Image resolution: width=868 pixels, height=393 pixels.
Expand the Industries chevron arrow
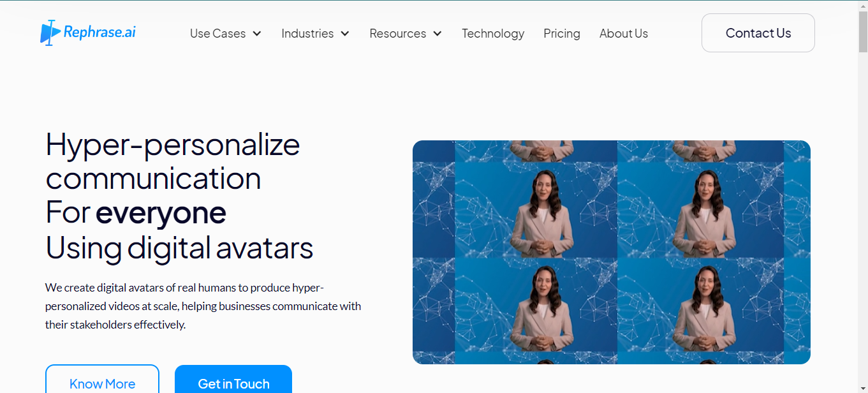[x=345, y=34]
